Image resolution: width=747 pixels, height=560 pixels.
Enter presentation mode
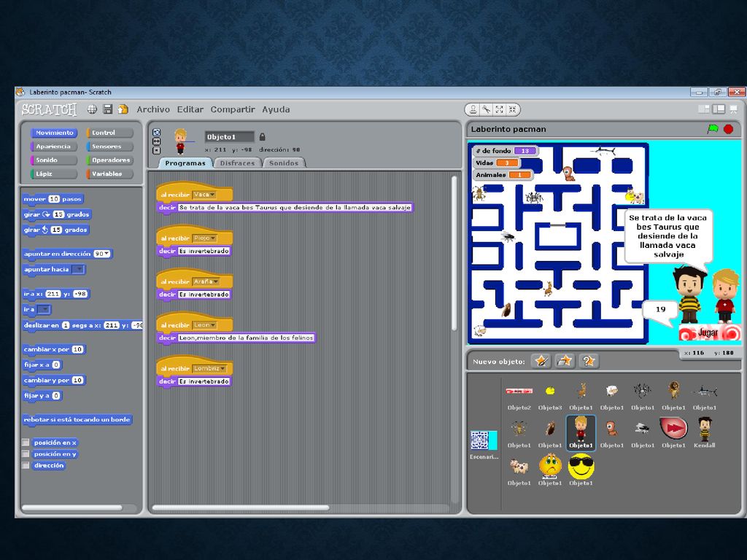click(x=734, y=109)
